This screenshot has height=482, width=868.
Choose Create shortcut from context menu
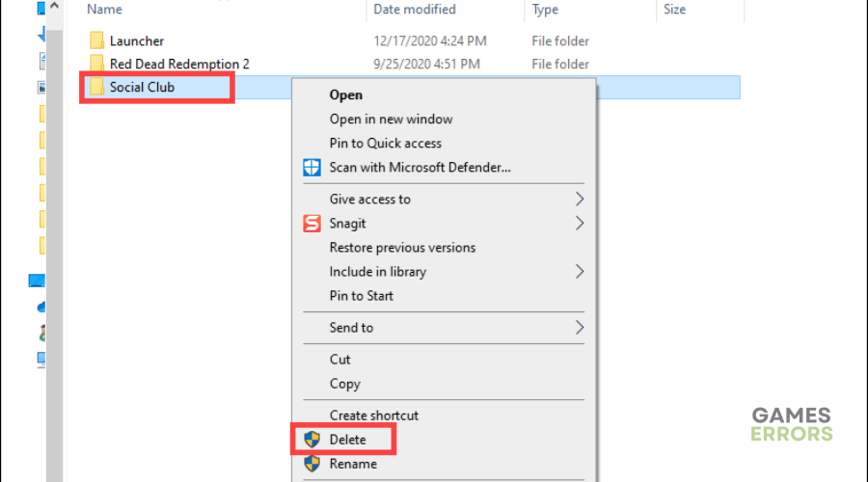(x=373, y=415)
